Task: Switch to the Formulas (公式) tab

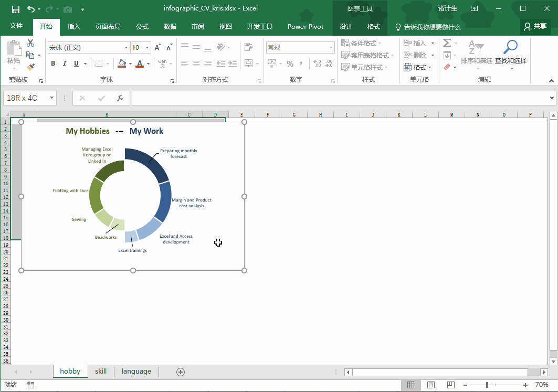Action: pos(142,26)
